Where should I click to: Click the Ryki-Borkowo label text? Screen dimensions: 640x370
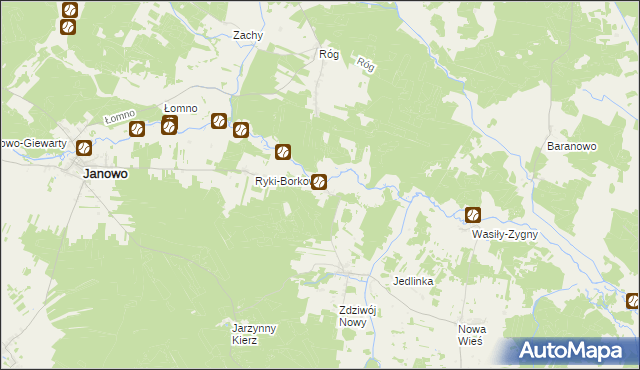point(283,181)
